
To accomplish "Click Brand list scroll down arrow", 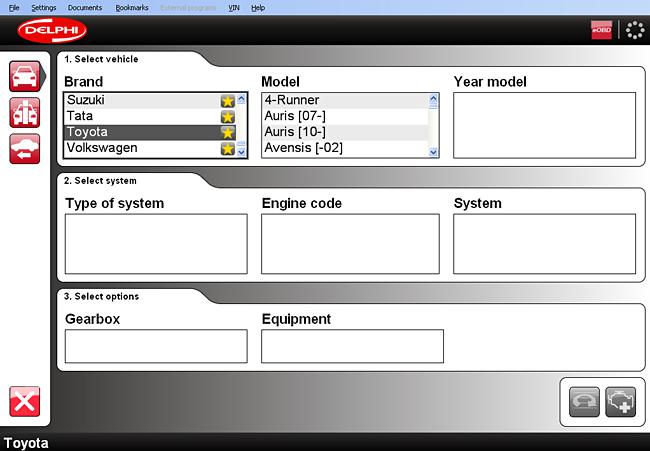I will (x=241, y=152).
